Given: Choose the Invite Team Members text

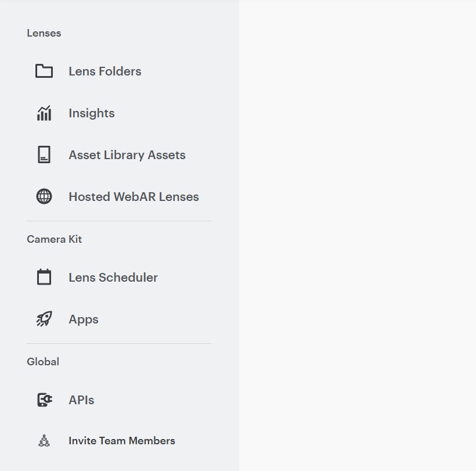Looking at the screenshot, I should click(x=122, y=441).
